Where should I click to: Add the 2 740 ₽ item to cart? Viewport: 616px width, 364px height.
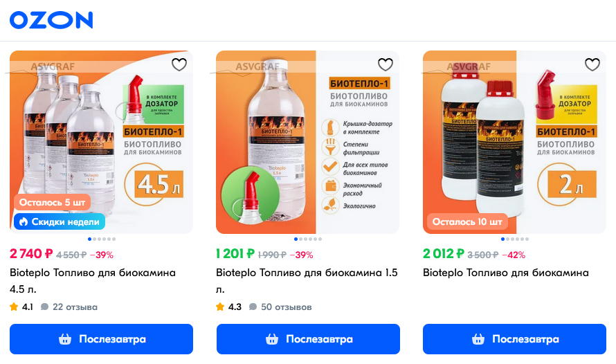point(101,339)
